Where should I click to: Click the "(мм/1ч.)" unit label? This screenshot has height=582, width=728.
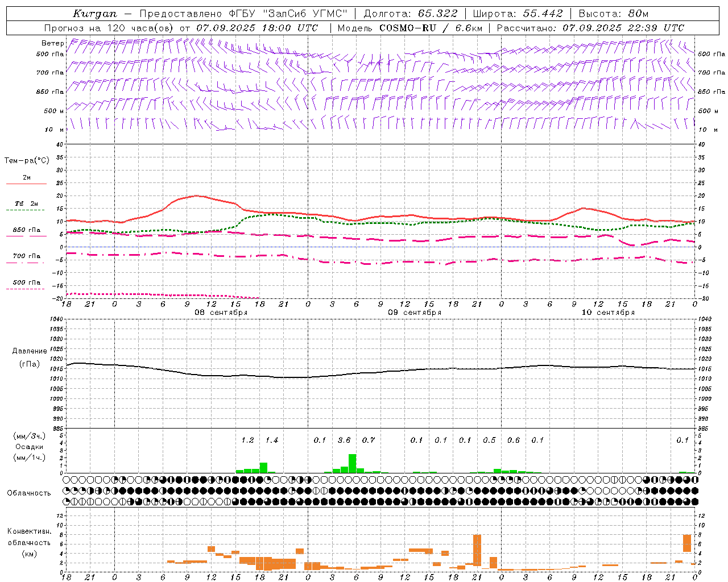coord(29,458)
